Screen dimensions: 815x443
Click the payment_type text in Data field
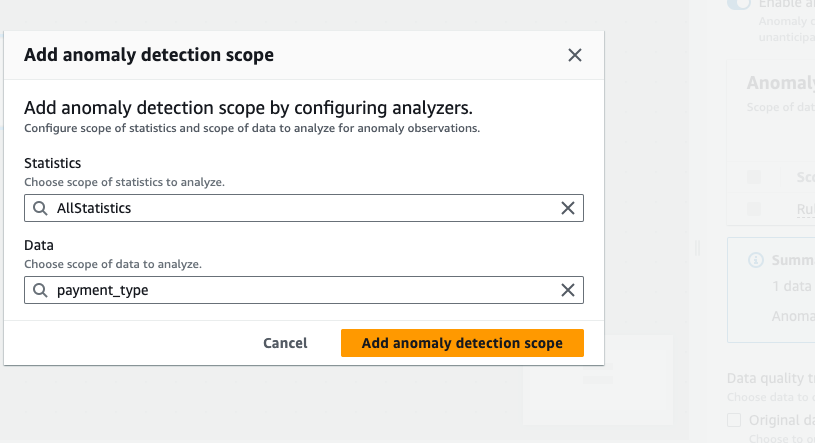tap(103, 290)
